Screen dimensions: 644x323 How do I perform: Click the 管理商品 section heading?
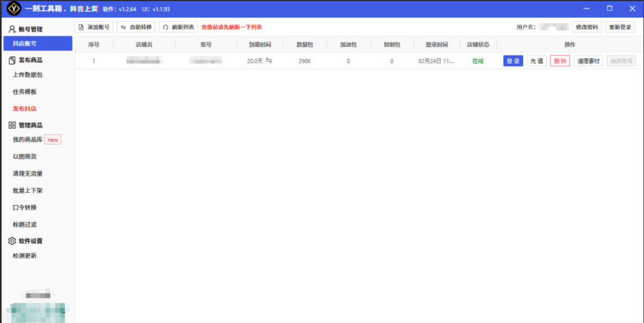pyautogui.click(x=30, y=125)
